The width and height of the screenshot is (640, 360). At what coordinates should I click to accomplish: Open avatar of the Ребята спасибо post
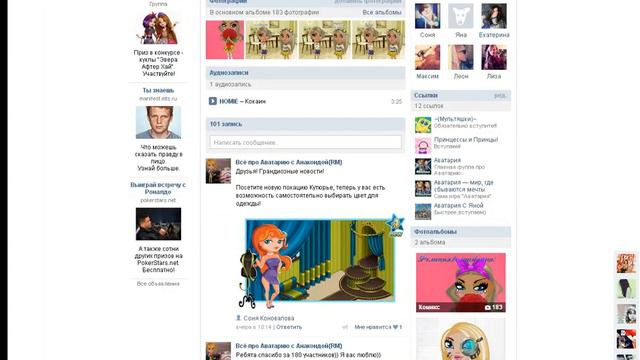(x=218, y=351)
